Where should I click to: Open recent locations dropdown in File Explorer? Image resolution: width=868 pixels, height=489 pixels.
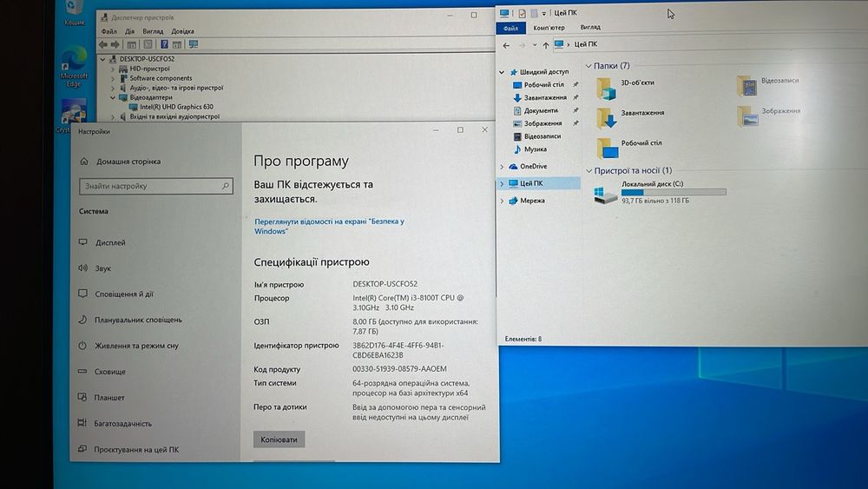534,45
